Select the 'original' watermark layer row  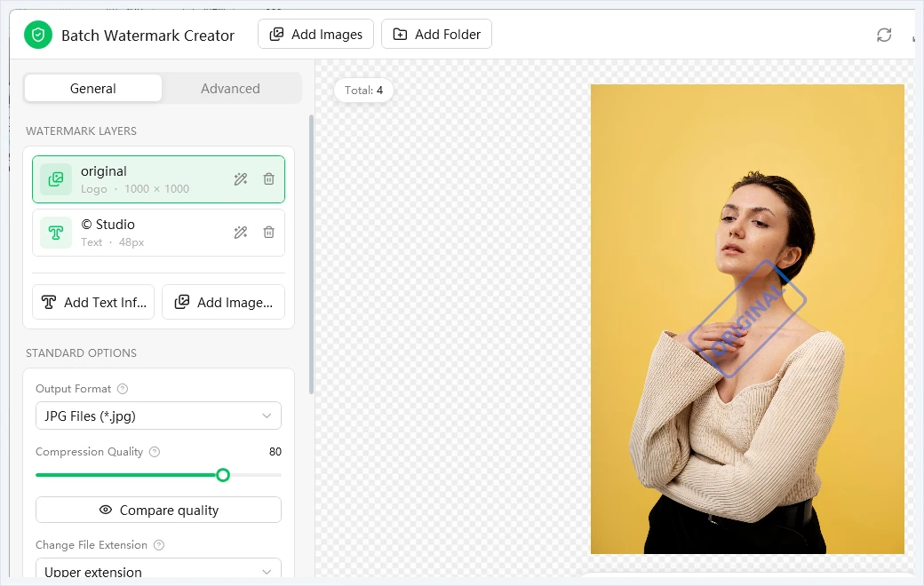tap(158, 179)
